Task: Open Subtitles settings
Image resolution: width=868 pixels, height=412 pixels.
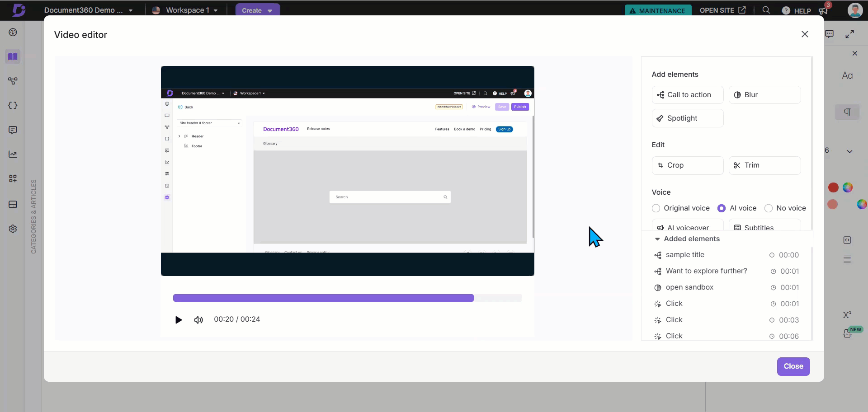Action: coord(765,225)
